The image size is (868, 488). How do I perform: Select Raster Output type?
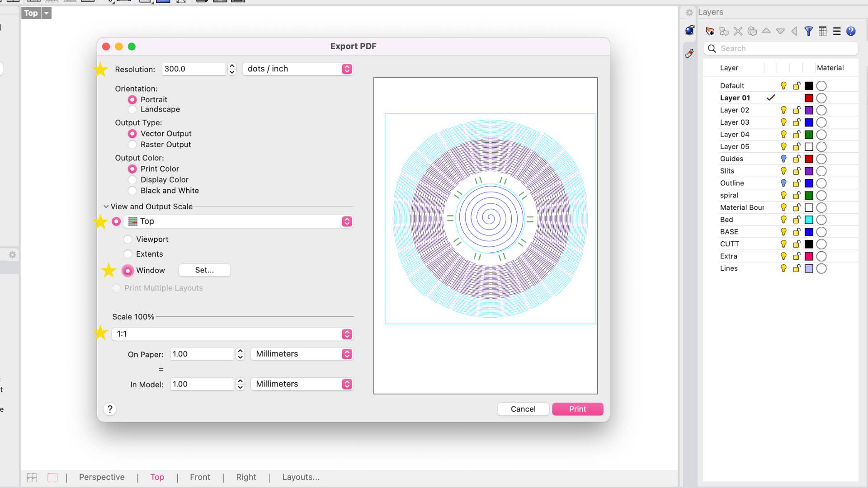(132, 145)
